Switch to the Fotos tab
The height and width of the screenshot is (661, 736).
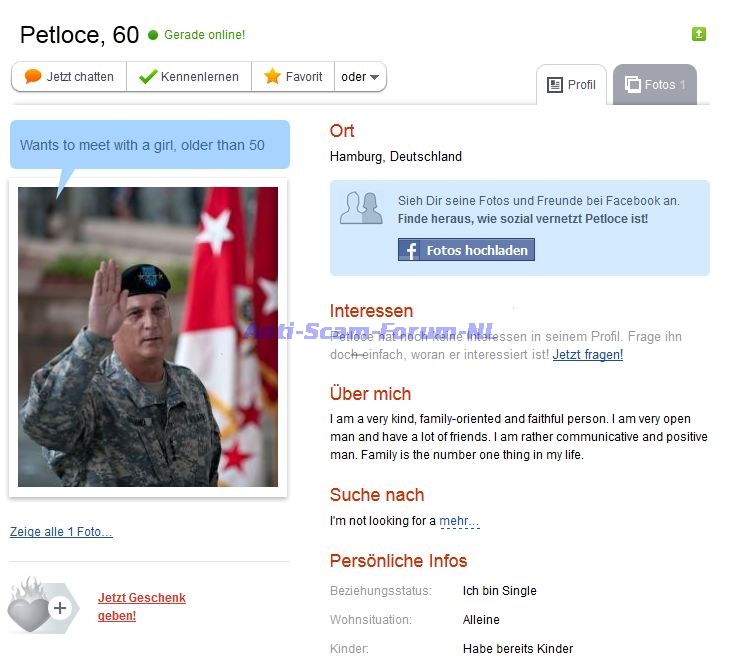tap(655, 85)
